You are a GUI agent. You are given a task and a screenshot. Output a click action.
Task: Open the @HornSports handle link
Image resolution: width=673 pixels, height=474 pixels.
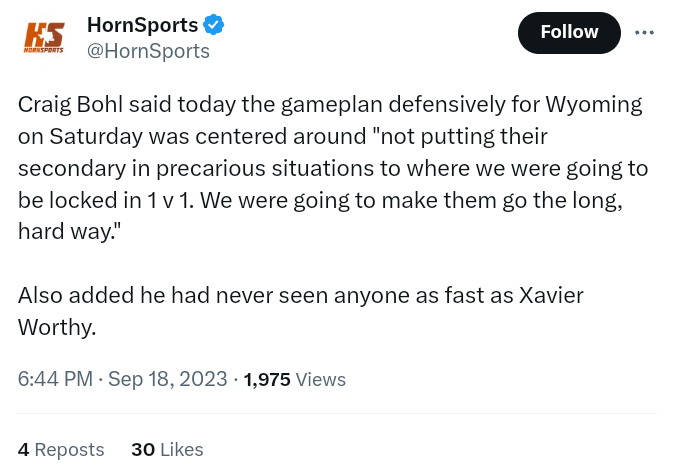(148, 51)
